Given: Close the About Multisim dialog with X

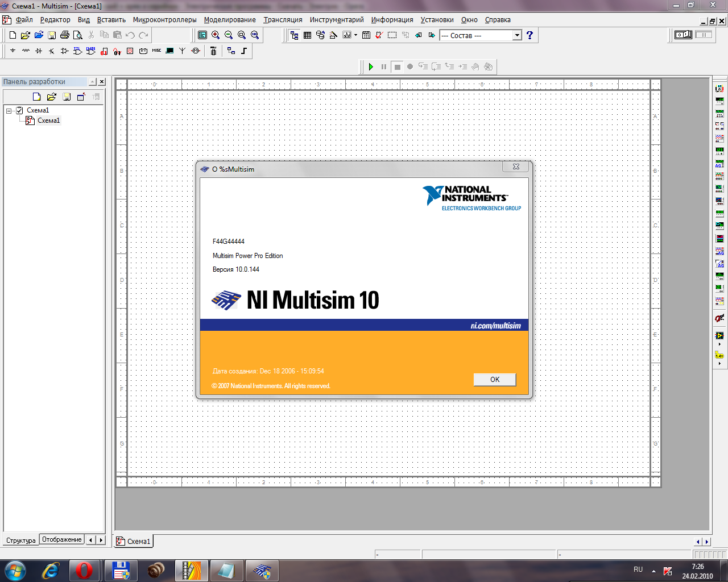Looking at the screenshot, I should 516,167.
